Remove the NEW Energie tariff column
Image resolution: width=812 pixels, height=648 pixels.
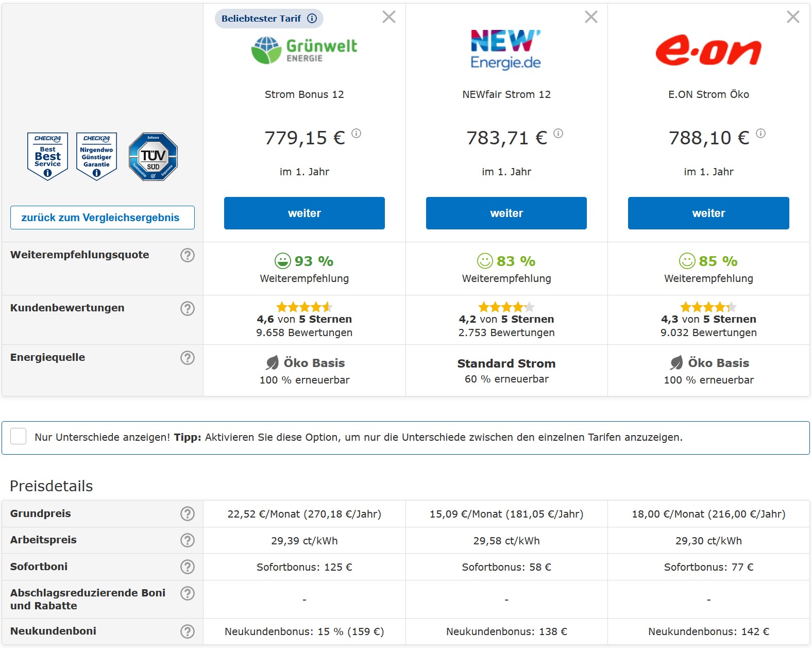[591, 17]
